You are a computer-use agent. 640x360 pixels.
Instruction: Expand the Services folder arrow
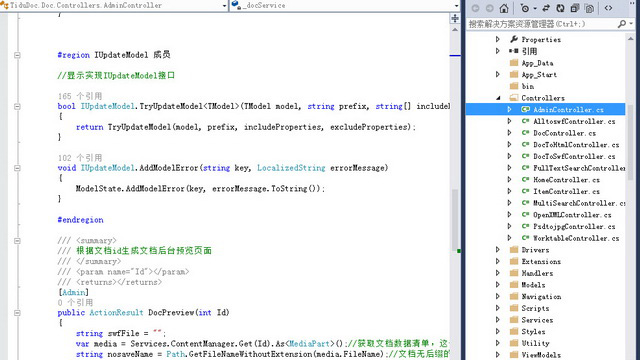tap(498, 320)
